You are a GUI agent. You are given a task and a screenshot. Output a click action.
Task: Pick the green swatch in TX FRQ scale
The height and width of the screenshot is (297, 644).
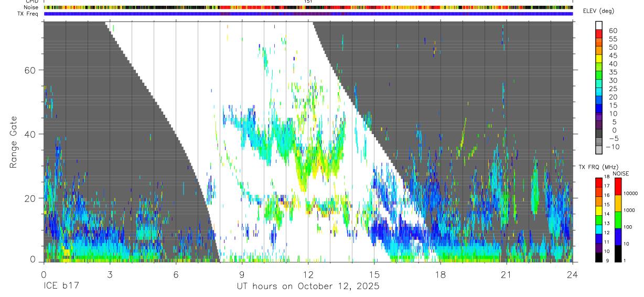coord(599,220)
